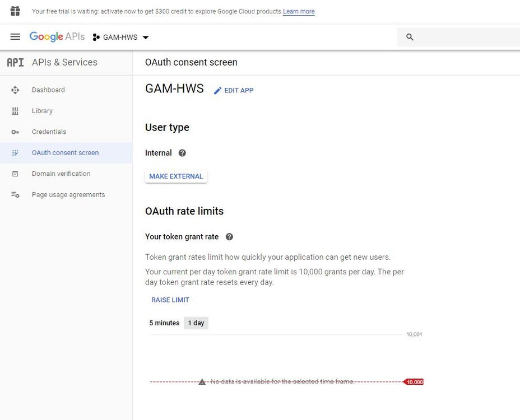Click RAISE LIMIT
The height and width of the screenshot is (420, 520).
(x=170, y=300)
